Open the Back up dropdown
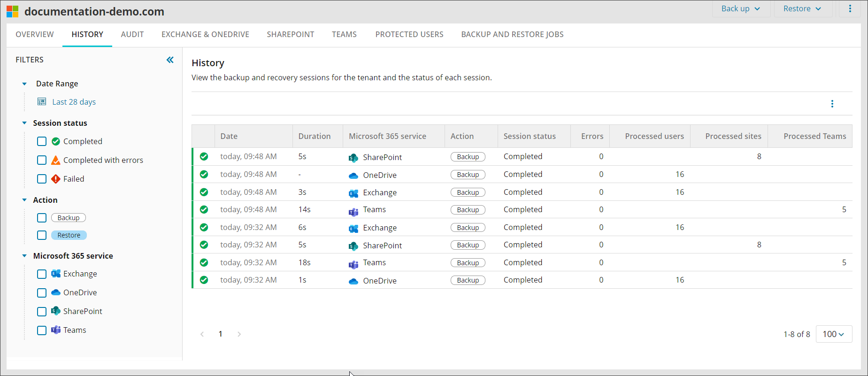Viewport: 868px width, 376px height. 740,9
